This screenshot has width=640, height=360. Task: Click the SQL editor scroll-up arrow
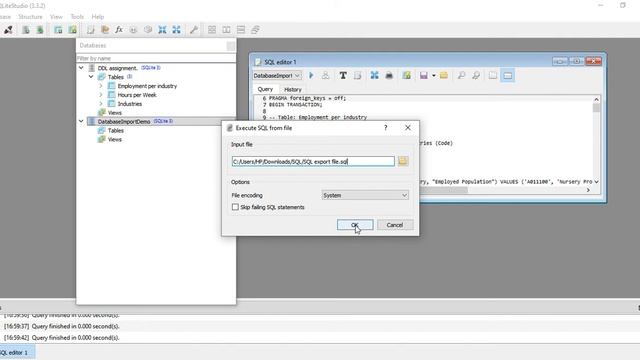coord(596,99)
